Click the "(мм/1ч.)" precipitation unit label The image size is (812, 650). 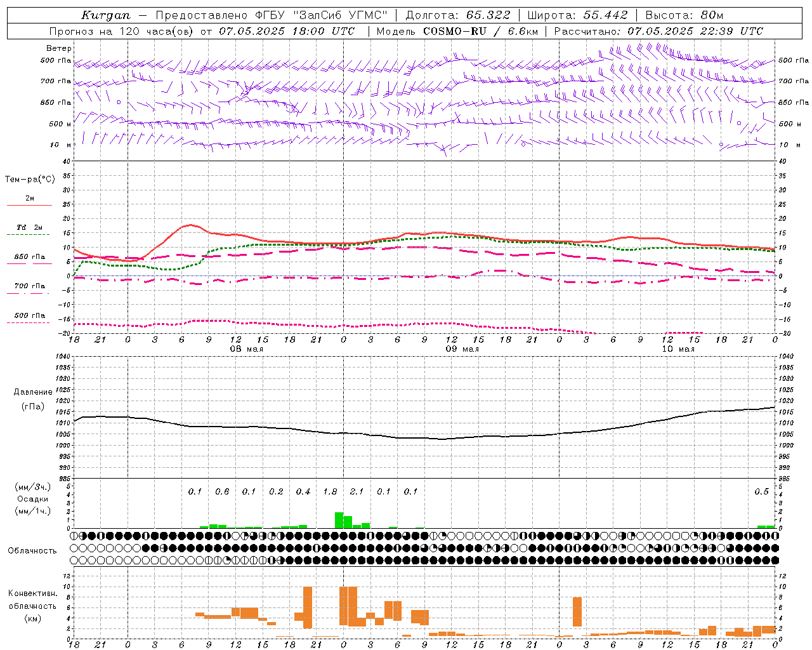point(32,511)
